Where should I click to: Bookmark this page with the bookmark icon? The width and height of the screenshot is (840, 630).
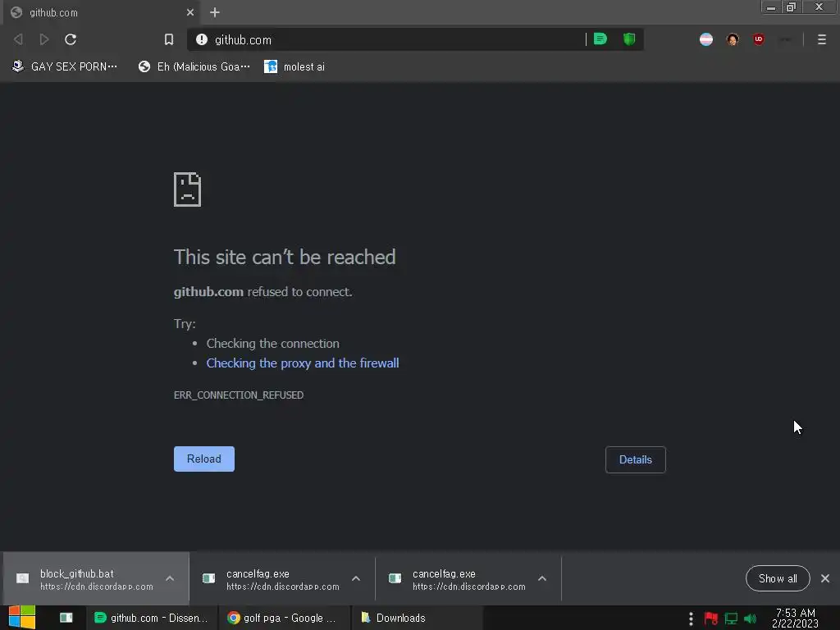(169, 39)
